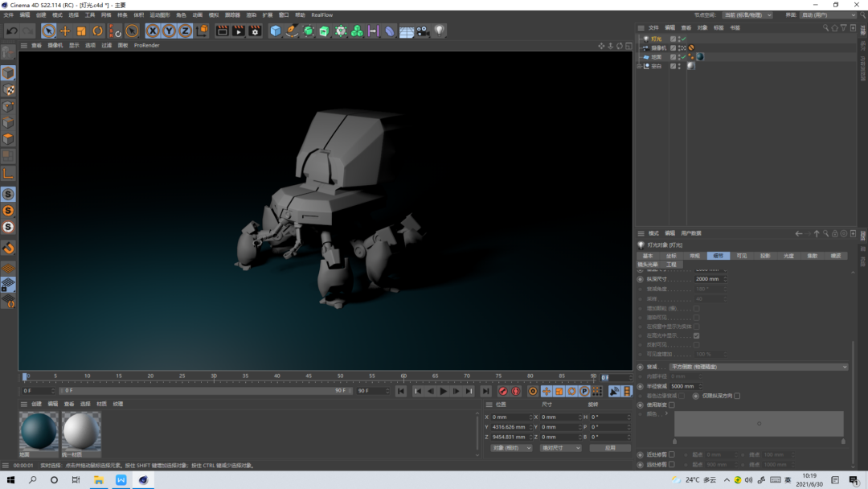Click frame 30 on the timeline ruler
868x489 pixels.
coord(214,377)
